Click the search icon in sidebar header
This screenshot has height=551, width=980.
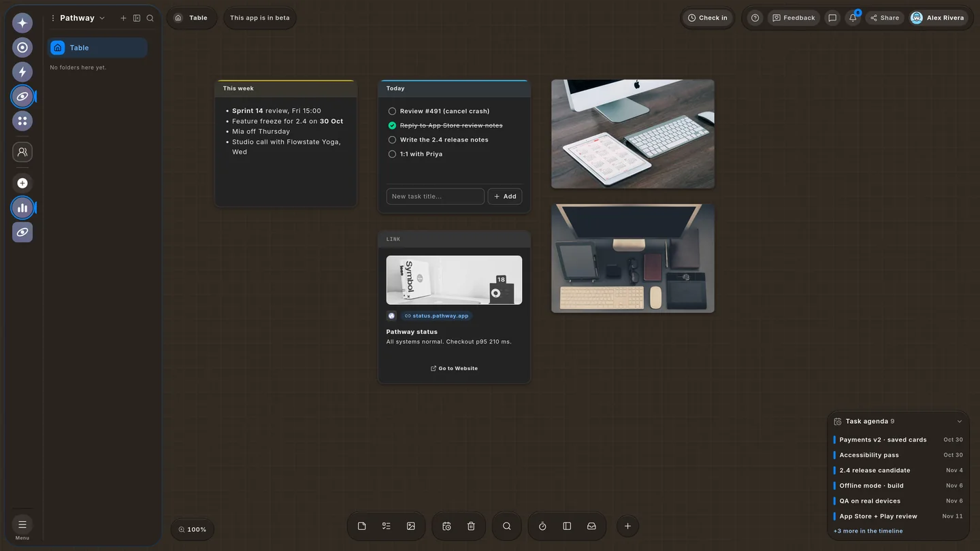click(150, 18)
